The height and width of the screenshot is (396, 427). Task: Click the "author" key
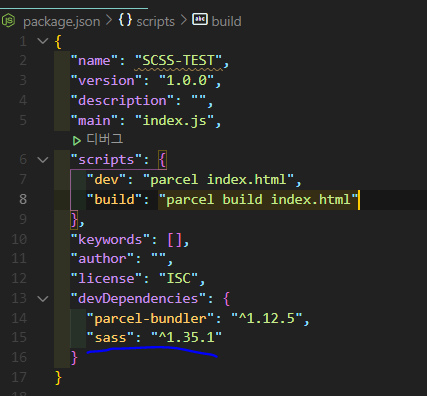[x=102, y=259]
